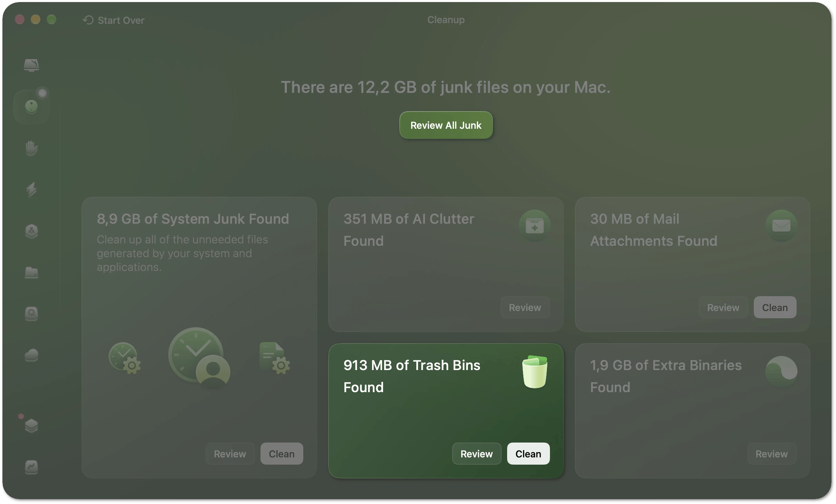836x504 pixels.
Task: Click the '12,2 GB of junk files' headline
Action: [x=445, y=87]
